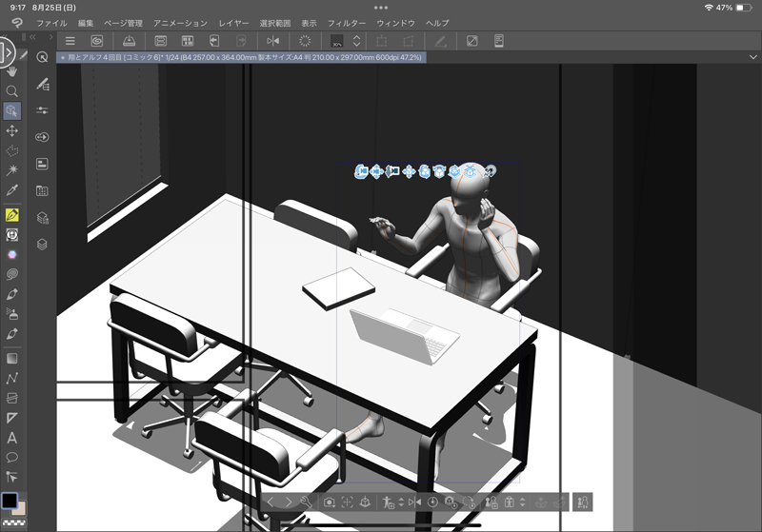Click next arrow on 3D object launcher
This screenshot has height=532, width=762.
coord(288,502)
